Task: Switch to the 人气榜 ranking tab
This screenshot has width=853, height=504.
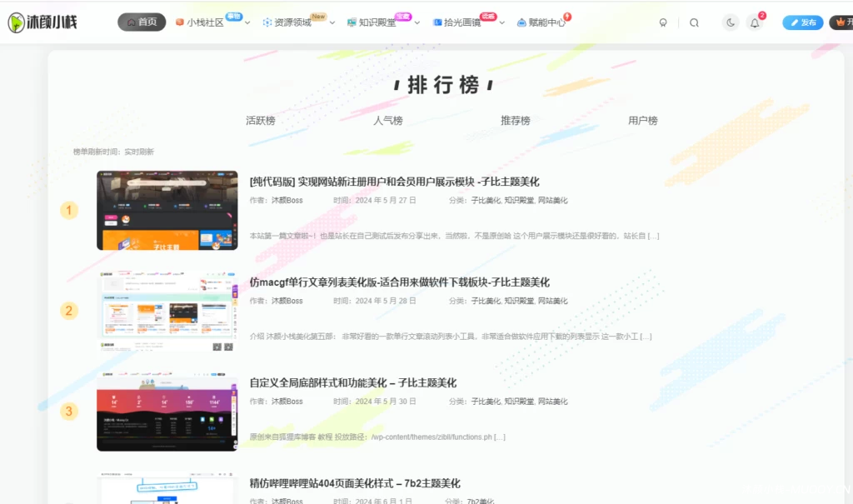Action: point(387,120)
